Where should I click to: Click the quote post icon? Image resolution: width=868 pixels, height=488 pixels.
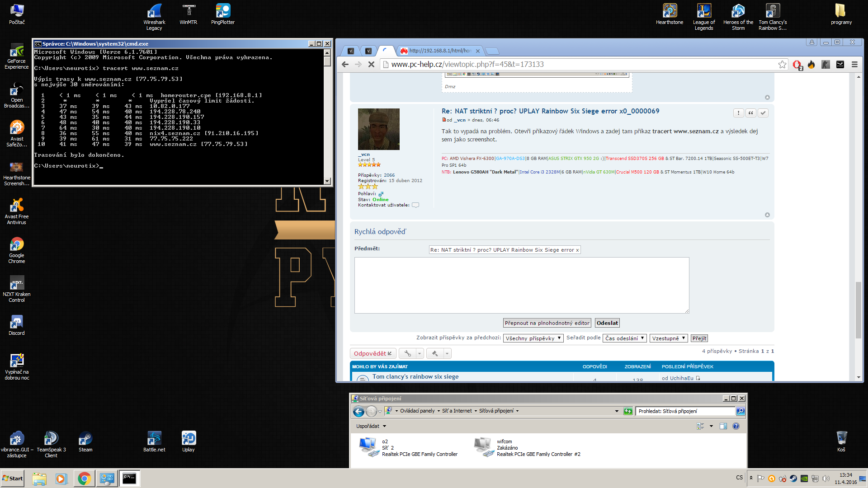tap(751, 113)
